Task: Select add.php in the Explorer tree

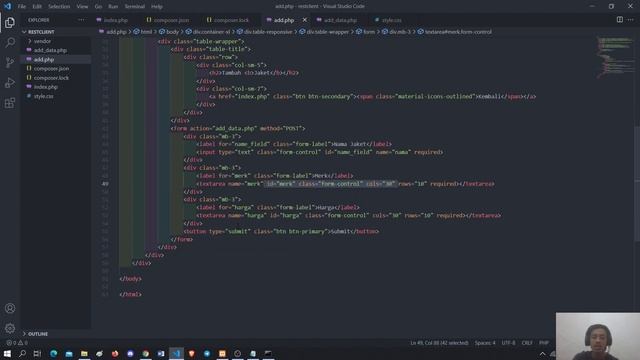Action: 44,60
